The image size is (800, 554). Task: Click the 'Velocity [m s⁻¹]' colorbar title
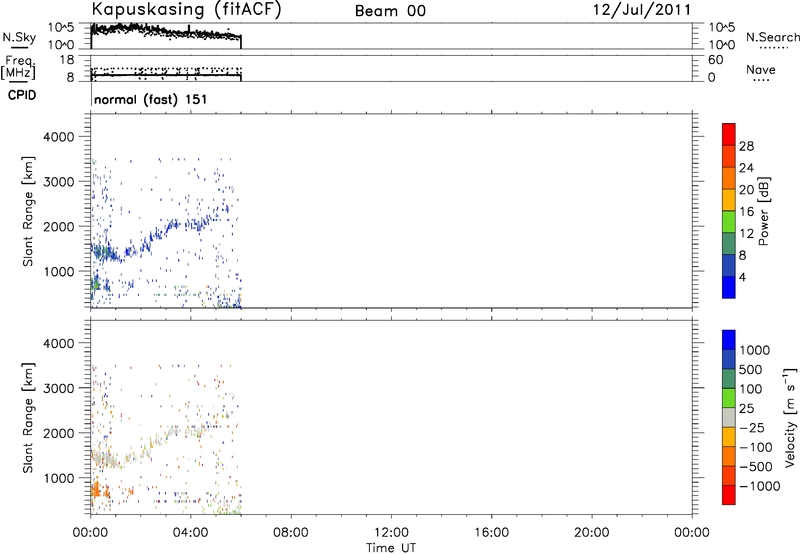(x=790, y=417)
